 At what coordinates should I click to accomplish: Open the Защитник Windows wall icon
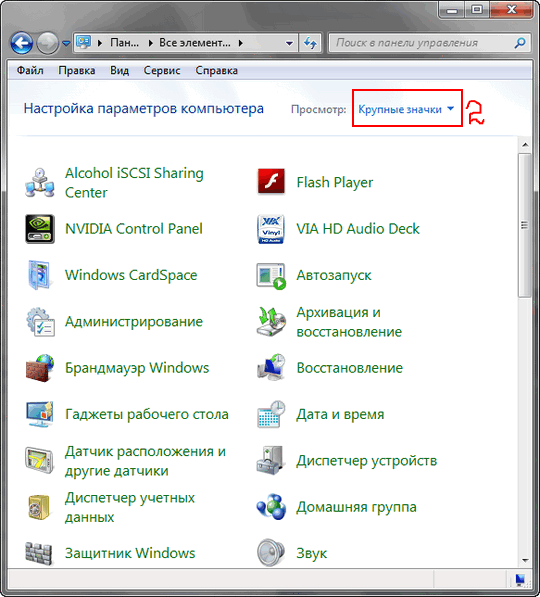click(x=39, y=553)
